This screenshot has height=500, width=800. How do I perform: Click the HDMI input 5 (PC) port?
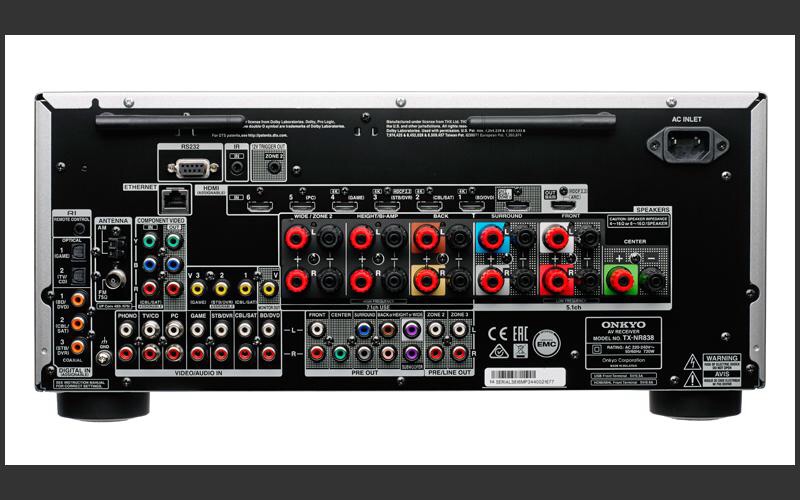(302, 206)
